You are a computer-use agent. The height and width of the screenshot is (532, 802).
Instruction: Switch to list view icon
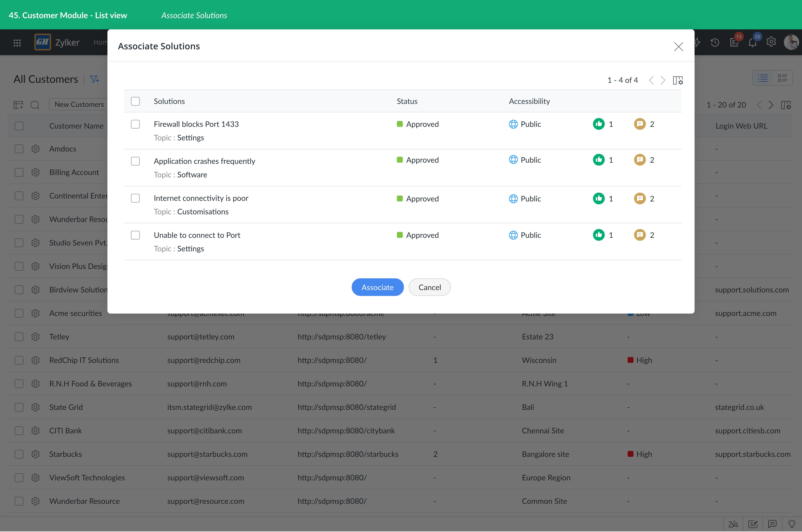763,78
